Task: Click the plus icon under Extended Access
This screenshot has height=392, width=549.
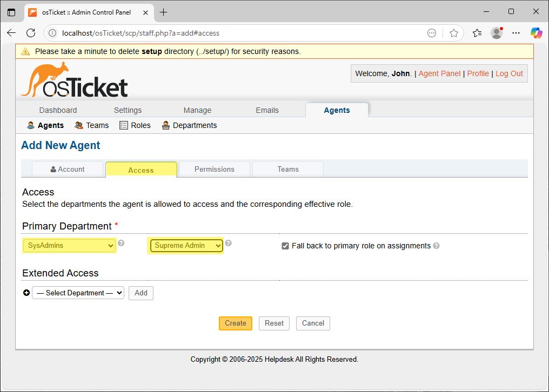Action: (26, 293)
